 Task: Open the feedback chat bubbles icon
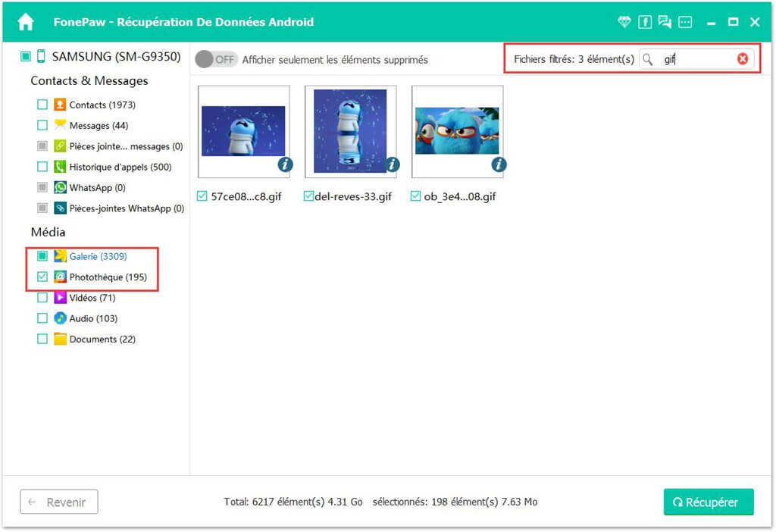(x=665, y=22)
